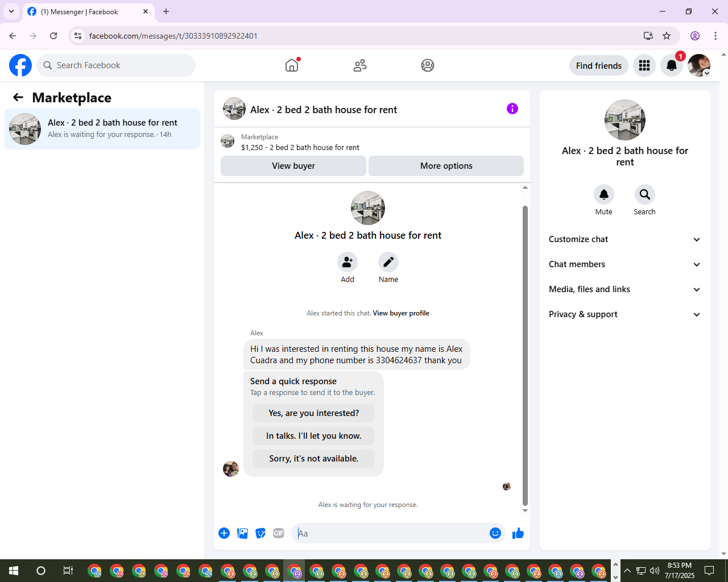Go back using the Marketplace arrow
The image size is (728, 582).
18,98
